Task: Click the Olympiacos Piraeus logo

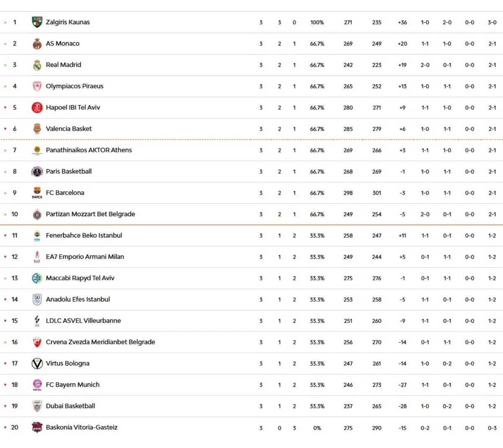Action: coord(37,86)
